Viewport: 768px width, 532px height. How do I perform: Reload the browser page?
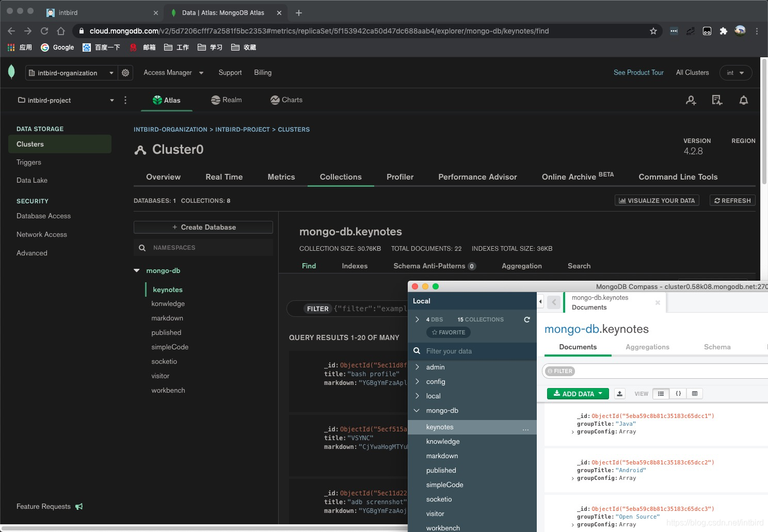44,31
